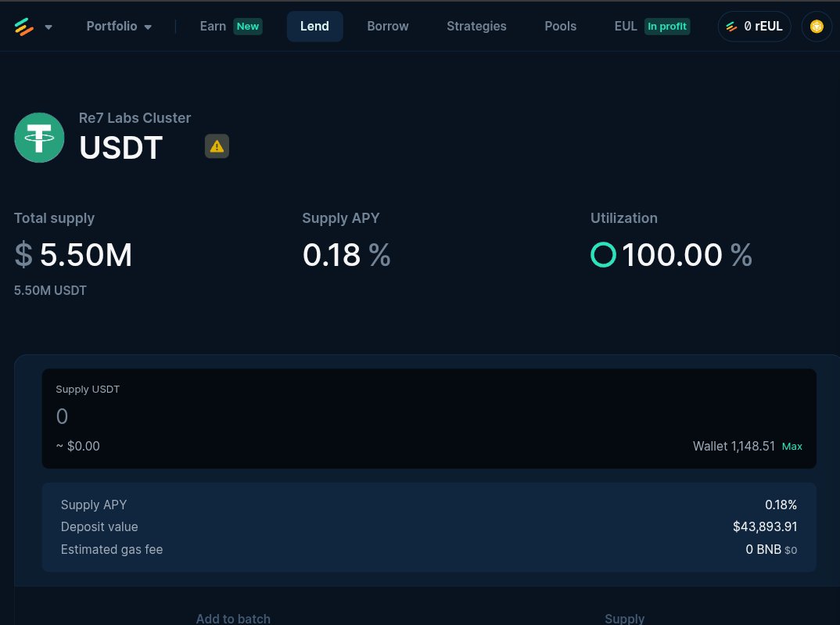Focus the Supply USDT amount field
The image size is (840, 625).
[429, 417]
